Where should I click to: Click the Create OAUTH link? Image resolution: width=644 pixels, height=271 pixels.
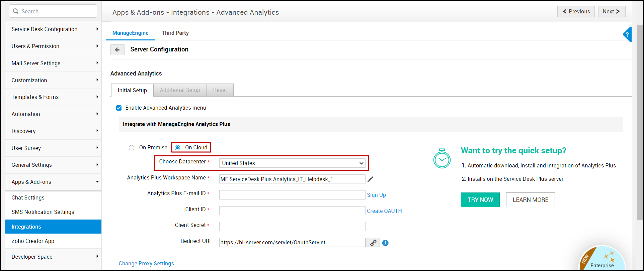tap(384, 211)
